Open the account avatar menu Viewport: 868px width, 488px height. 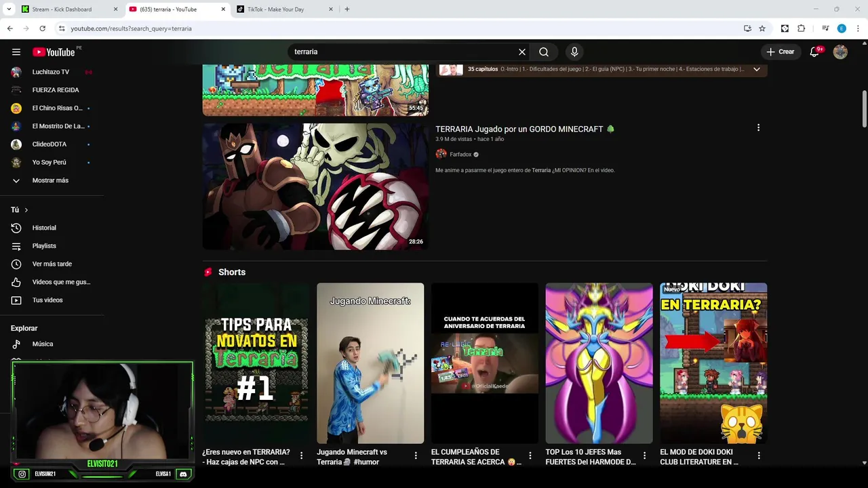pos(840,52)
